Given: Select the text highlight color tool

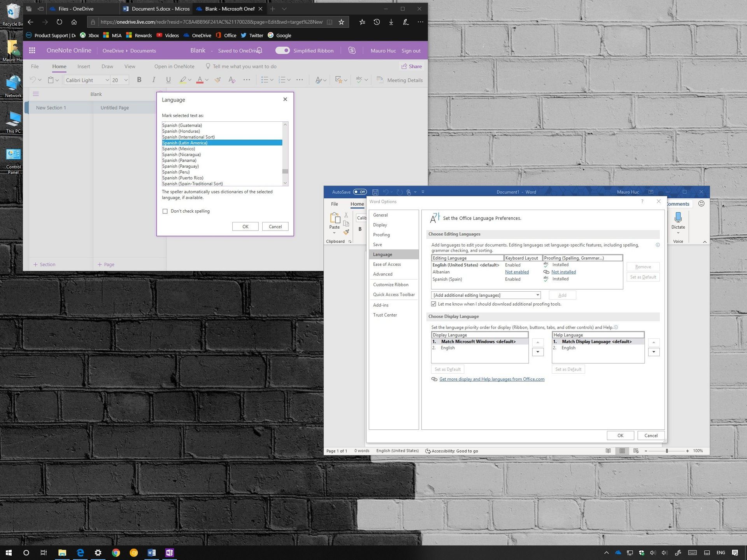Looking at the screenshot, I should tap(183, 80).
